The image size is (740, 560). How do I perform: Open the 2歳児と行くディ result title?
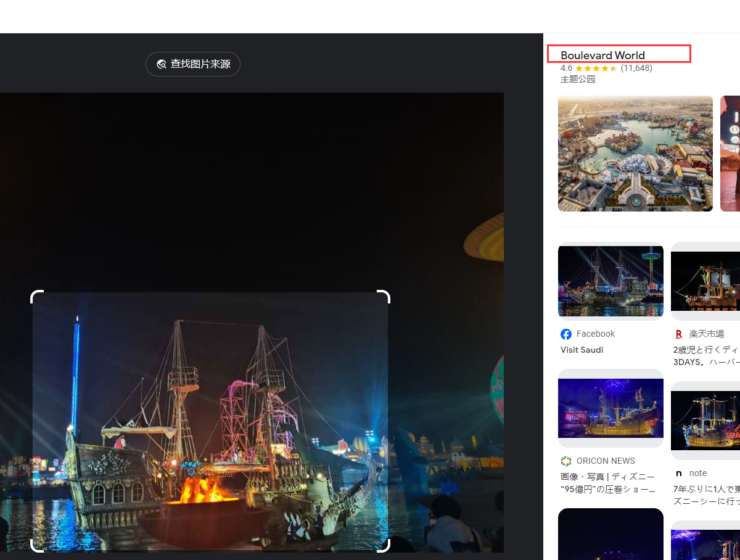click(x=707, y=356)
